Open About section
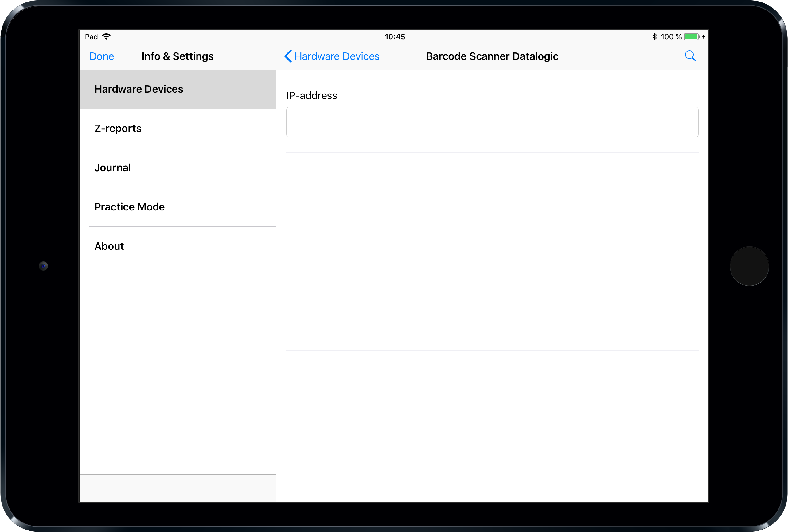The image size is (788, 532). tap(178, 246)
